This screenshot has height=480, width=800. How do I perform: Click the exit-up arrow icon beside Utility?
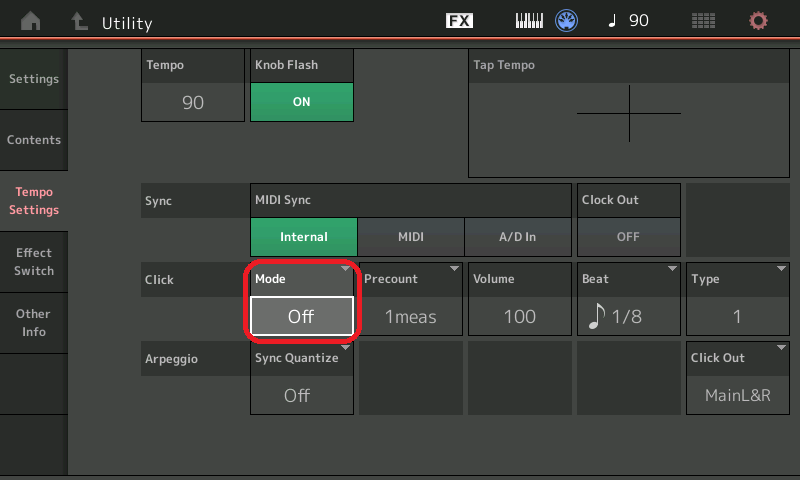pyautogui.click(x=78, y=21)
